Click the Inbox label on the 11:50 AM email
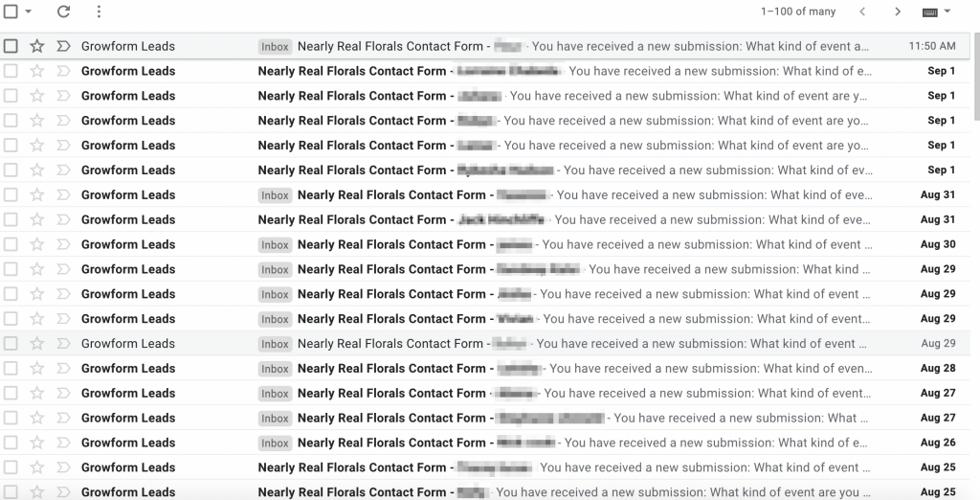Viewport: 980px width, 500px height. 275,46
